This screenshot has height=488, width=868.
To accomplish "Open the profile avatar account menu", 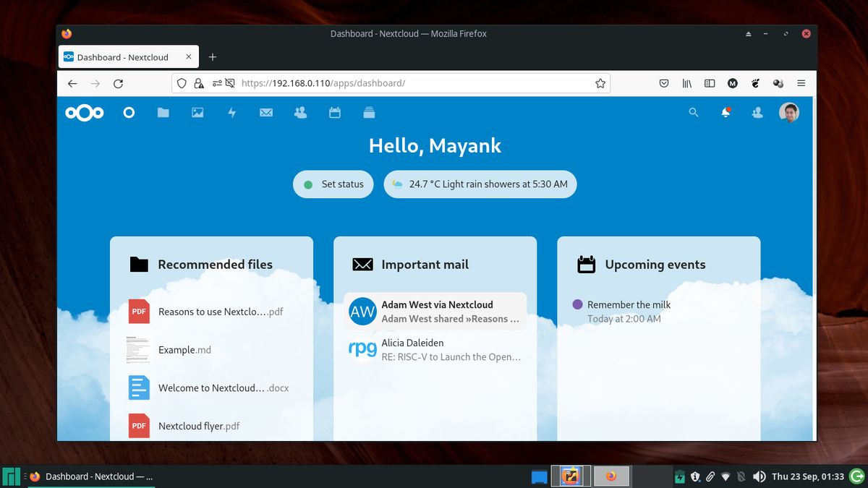I will (x=789, y=113).
